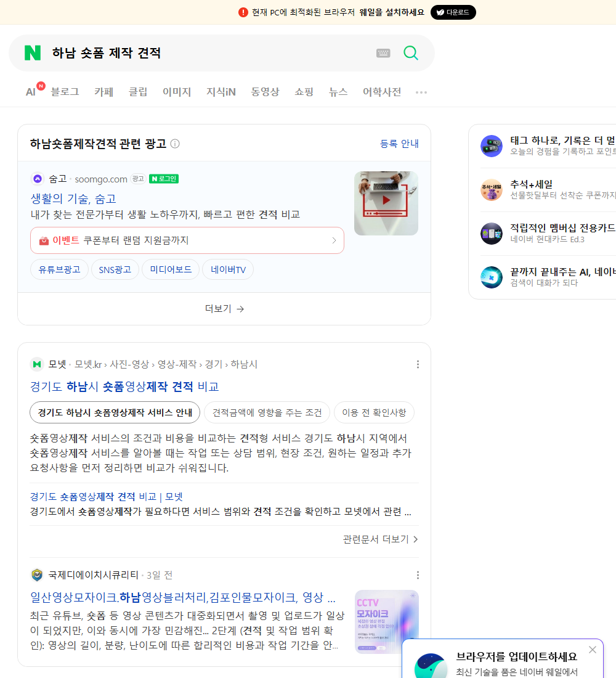Viewport: 616px width, 678px height.
Task: Switch to the 지식iN tab
Action: click(221, 92)
